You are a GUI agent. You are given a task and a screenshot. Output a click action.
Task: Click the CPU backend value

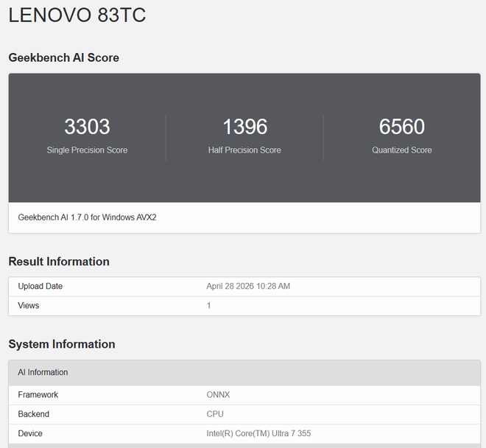(x=215, y=414)
